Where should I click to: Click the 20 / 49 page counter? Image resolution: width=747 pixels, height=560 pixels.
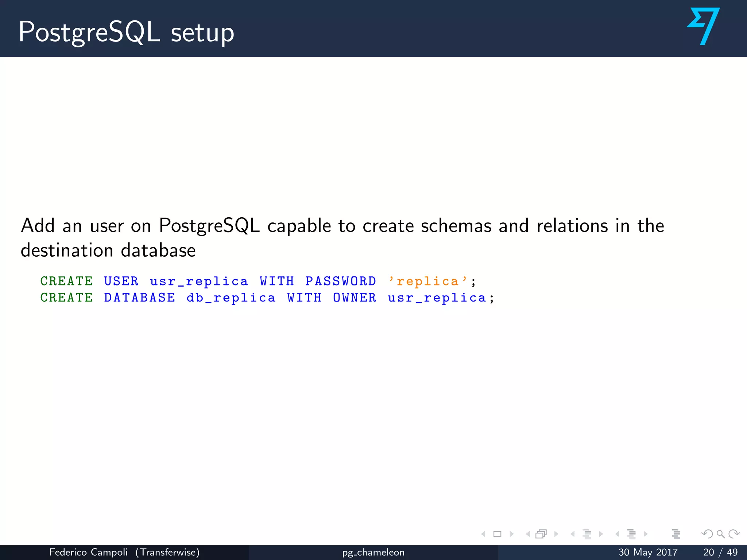[720, 552]
